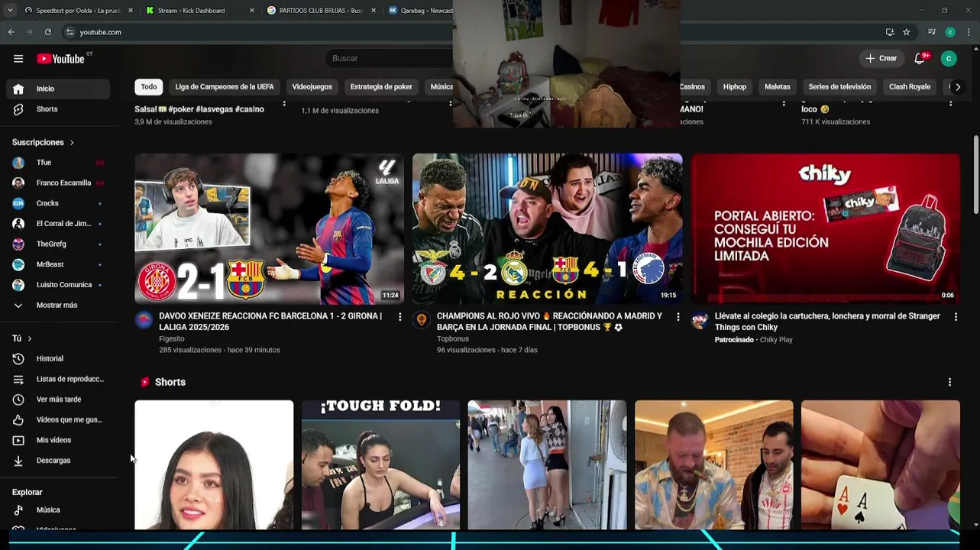
Task: Click the account avatar in YouTube header
Action: coord(949,59)
